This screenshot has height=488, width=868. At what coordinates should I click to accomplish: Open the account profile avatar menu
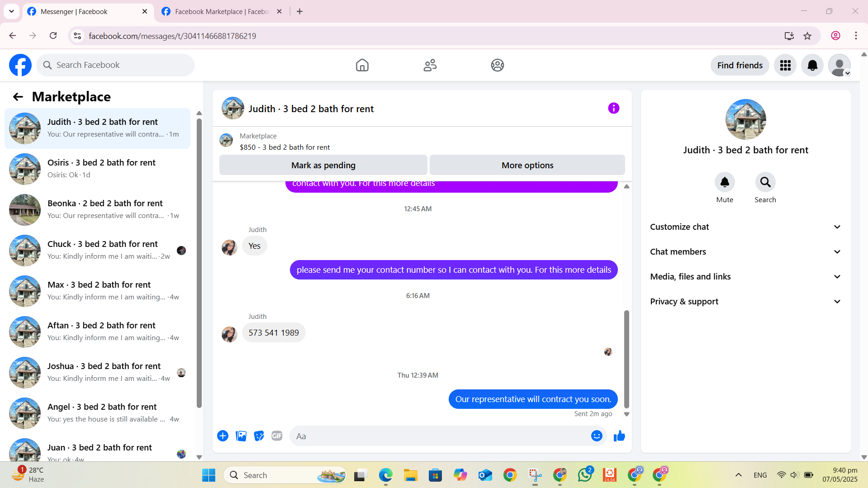pyautogui.click(x=840, y=65)
